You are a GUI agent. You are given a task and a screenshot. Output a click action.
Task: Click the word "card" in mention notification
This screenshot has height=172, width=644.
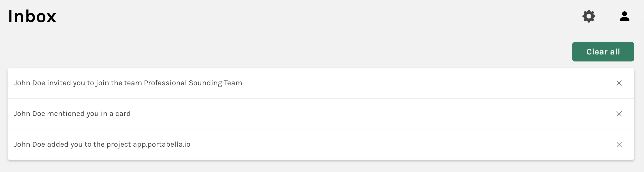point(123,114)
